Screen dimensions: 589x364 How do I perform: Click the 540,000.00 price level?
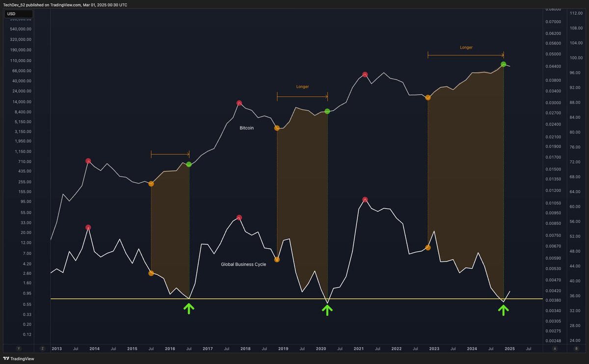coord(21,29)
